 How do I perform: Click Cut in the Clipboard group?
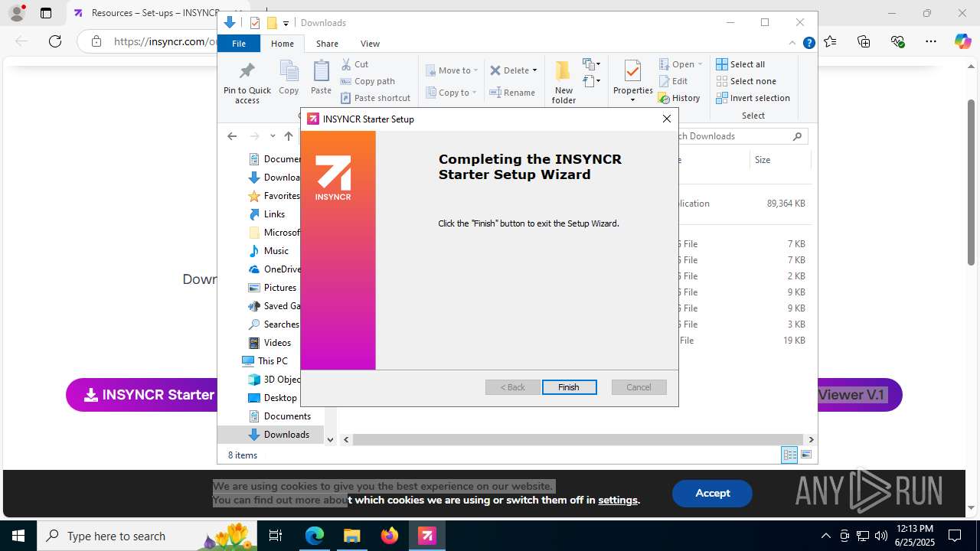(x=355, y=64)
